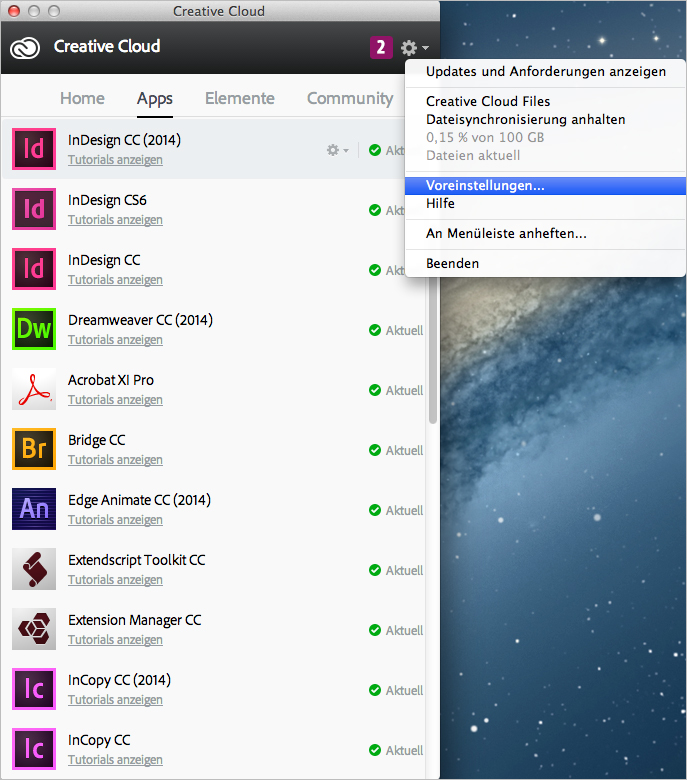Click green checkmark next to Extension Manager CC
687x780 pixels.
375,630
